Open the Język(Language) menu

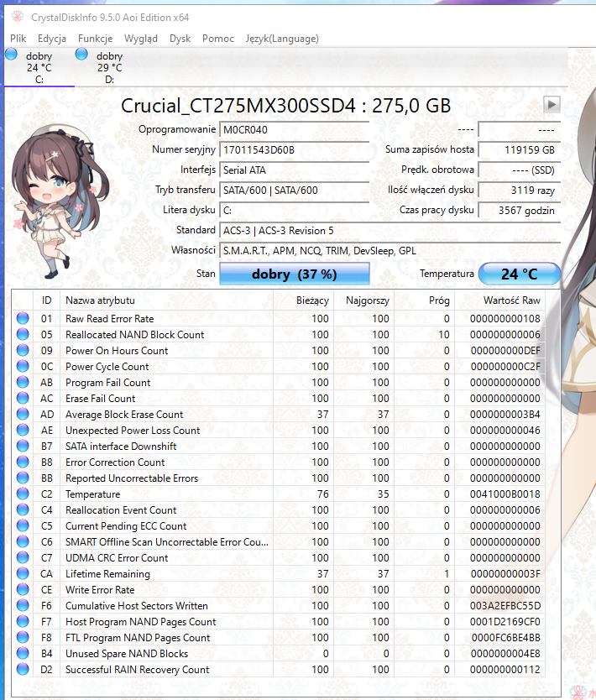click(282, 39)
